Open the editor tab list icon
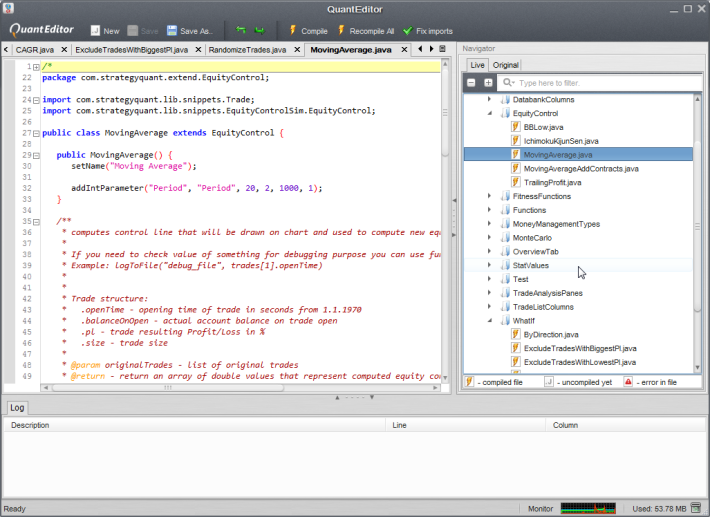Viewport: 710px width, 517px height. click(x=442, y=49)
